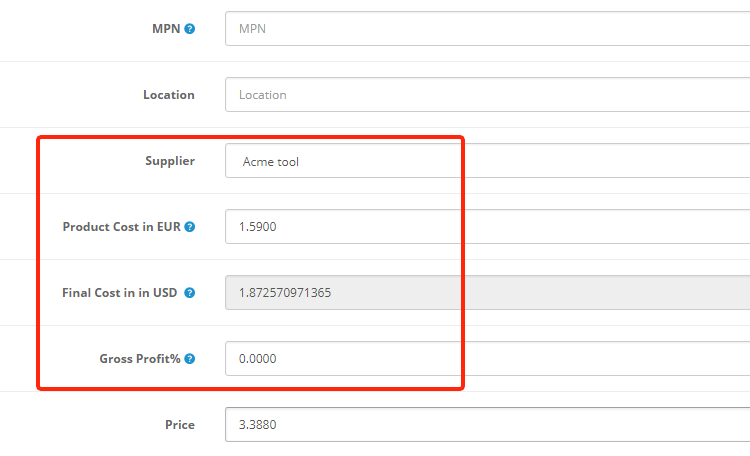The width and height of the screenshot is (750, 456).
Task: Click the Supplier label text
Action: pos(170,161)
